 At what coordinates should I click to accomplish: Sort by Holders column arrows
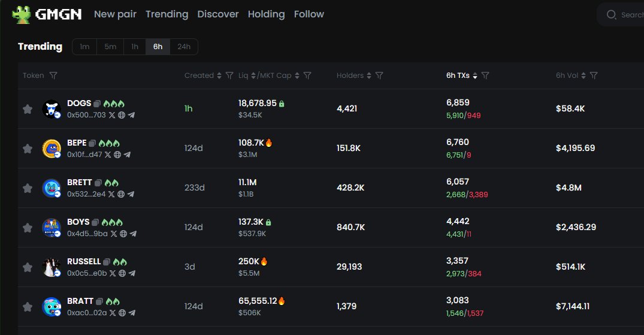click(369, 76)
